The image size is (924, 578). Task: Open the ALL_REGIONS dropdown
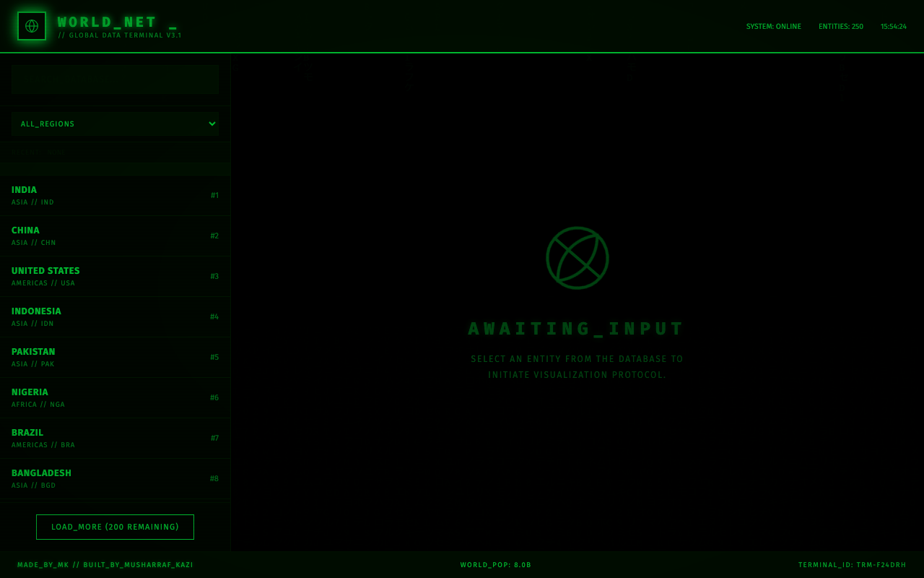(115, 124)
